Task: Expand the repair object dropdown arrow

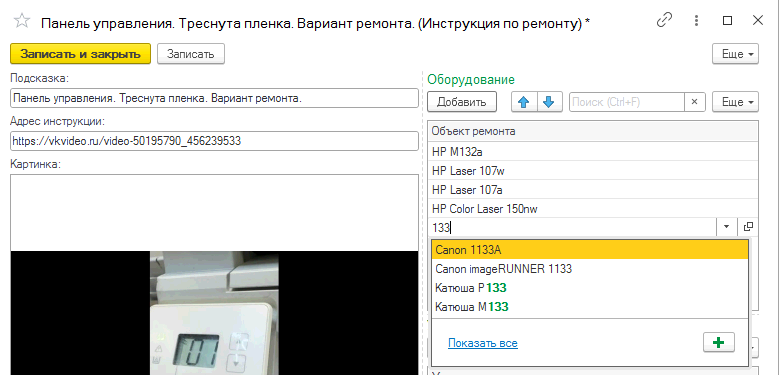Action: (726, 227)
